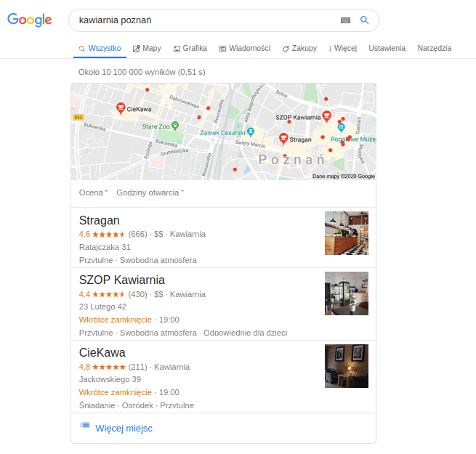The height and width of the screenshot is (454, 476).
Task: Click the address 23 Lutego 42
Action: tap(102, 307)
